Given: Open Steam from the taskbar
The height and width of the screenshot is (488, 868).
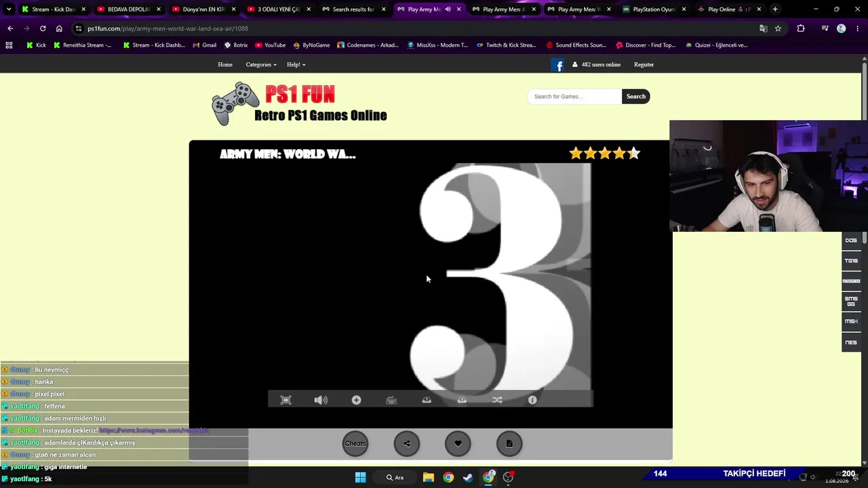Looking at the screenshot, I should tap(468, 477).
